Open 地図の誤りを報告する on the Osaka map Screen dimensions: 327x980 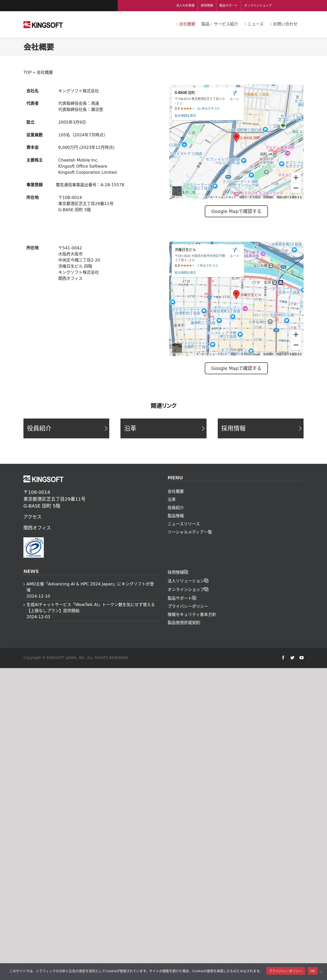(289, 354)
